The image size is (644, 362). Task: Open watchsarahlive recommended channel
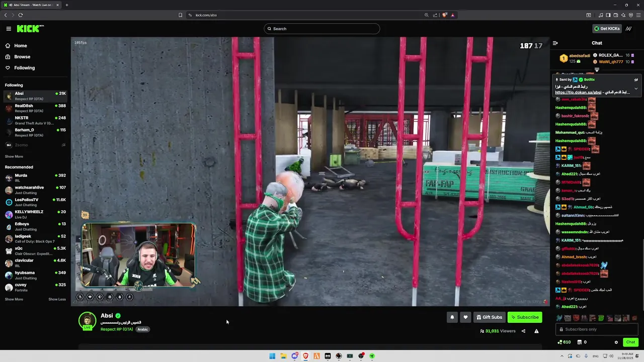click(x=35, y=190)
